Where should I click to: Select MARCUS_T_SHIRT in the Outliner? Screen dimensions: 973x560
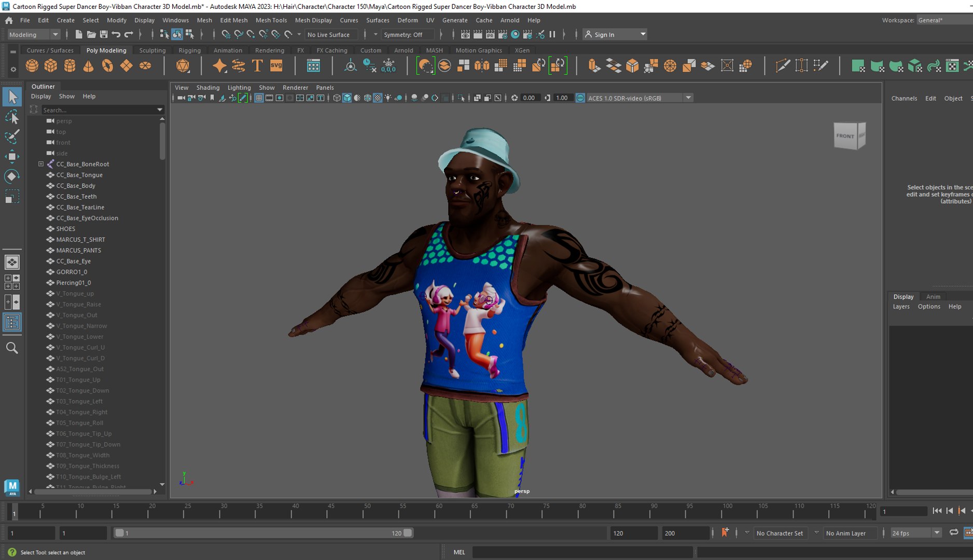80,240
